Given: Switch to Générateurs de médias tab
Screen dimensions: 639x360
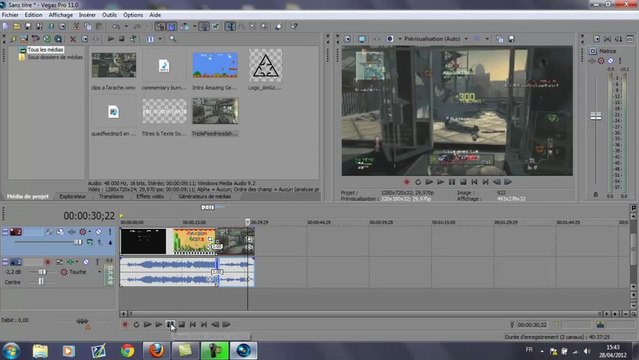Looking at the screenshot, I should [x=205, y=197].
